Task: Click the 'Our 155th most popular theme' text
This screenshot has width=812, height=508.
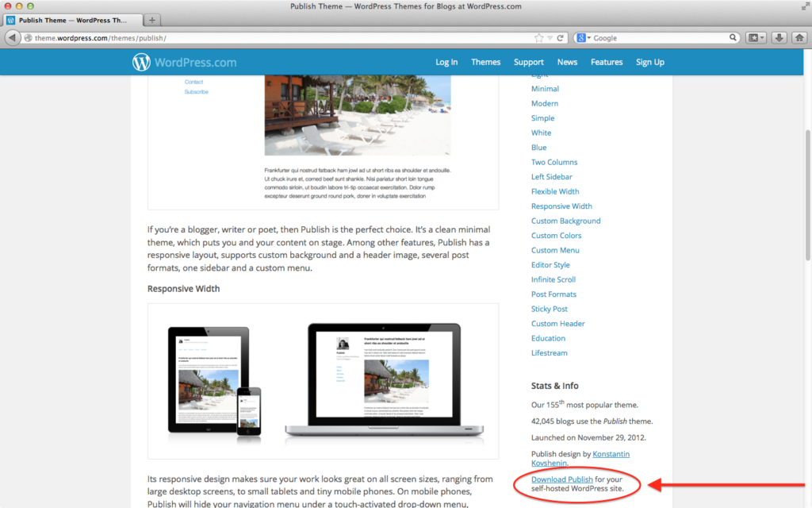Action: tap(584, 404)
